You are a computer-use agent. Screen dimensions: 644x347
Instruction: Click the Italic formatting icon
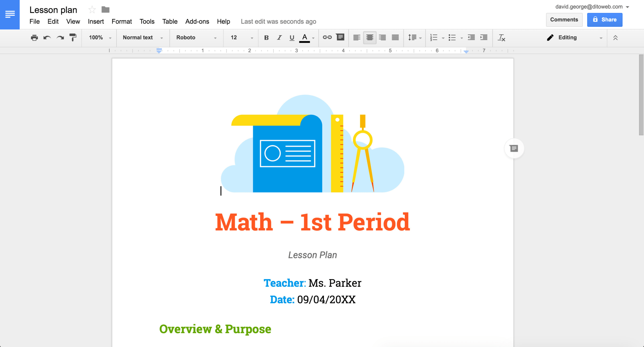click(278, 38)
